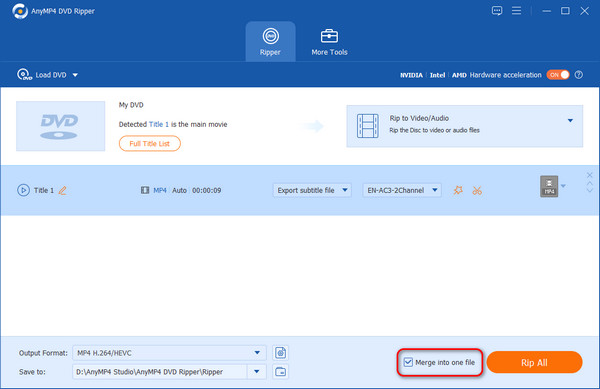The width and height of the screenshot is (600, 389).
Task: Switch to the More Tools tab
Action: tap(329, 42)
